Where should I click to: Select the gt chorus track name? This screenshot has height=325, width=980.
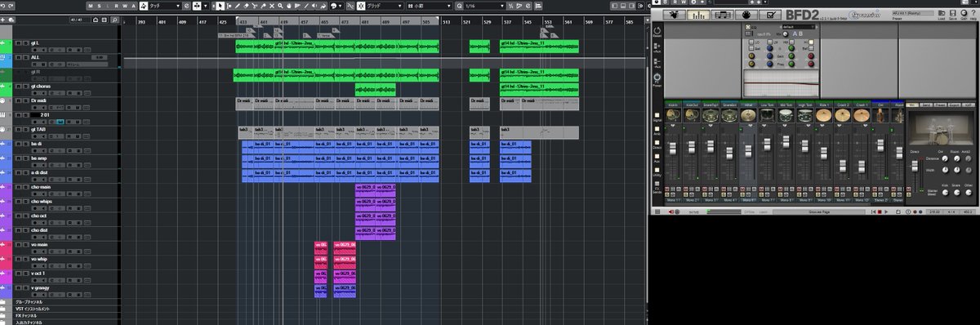[x=42, y=86]
